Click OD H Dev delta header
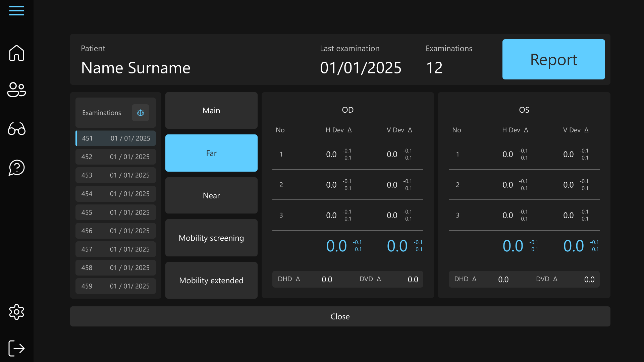Image resolution: width=644 pixels, height=362 pixels. pos(338,130)
